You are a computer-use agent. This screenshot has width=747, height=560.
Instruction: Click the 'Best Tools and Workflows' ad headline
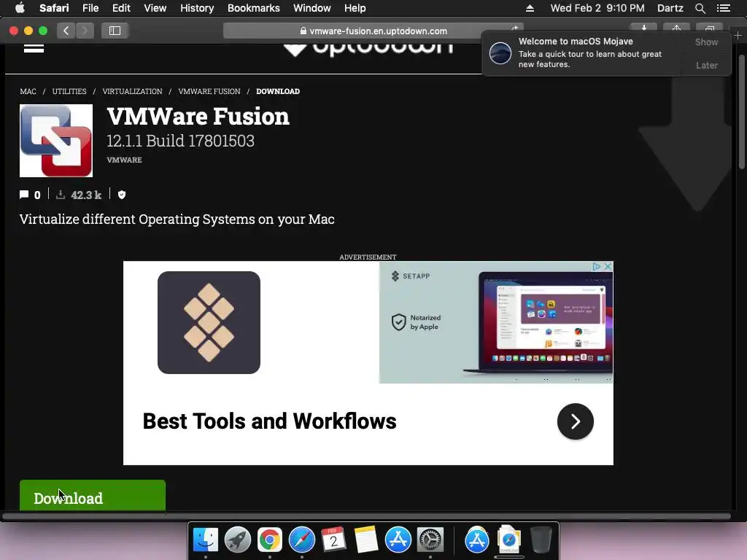[x=270, y=421]
